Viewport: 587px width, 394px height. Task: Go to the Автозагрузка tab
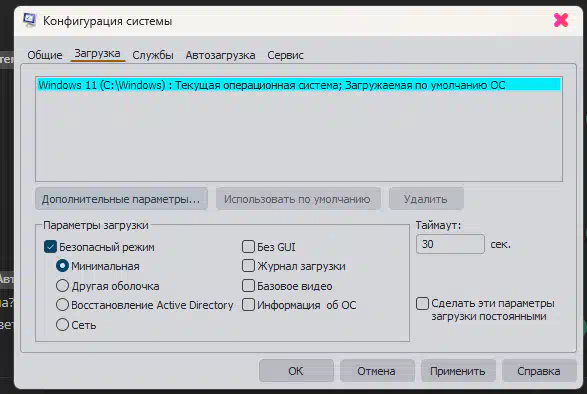tap(220, 55)
